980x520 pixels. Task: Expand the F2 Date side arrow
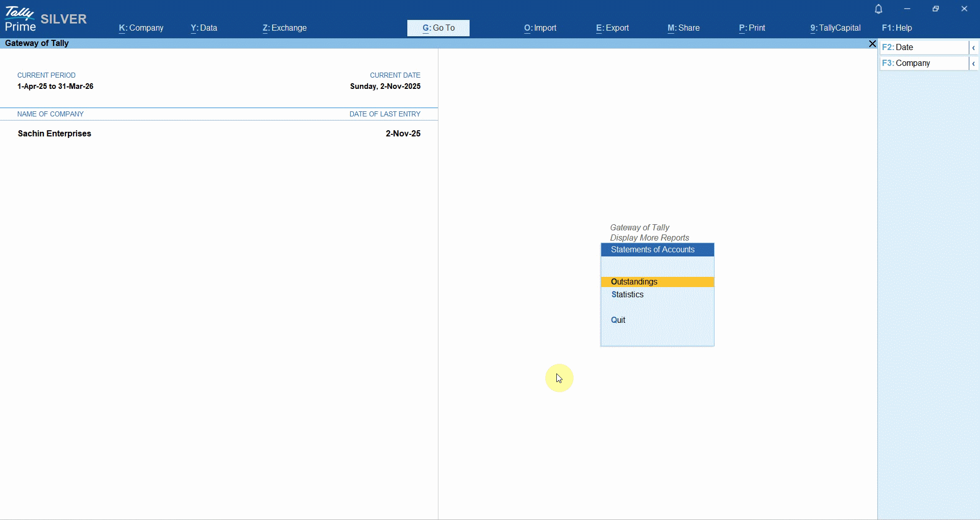pos(973,48)
